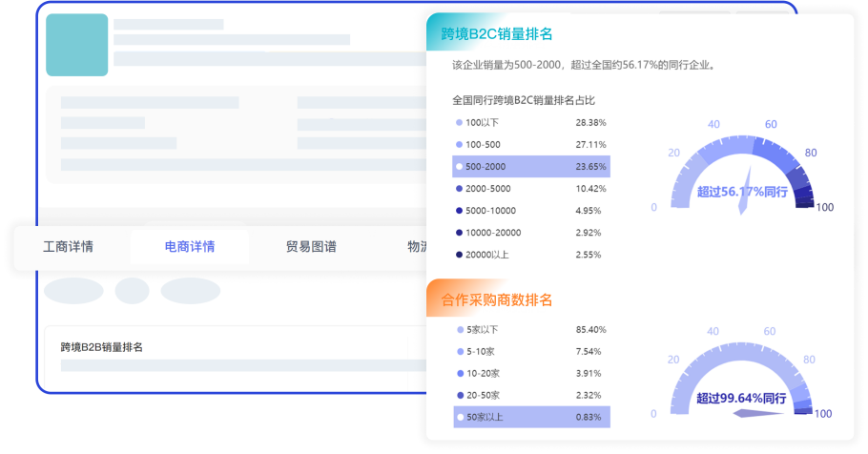Select the 100以下 legend dot
Viewport: 868px width, 454px height.
click(x=459, y=123)
